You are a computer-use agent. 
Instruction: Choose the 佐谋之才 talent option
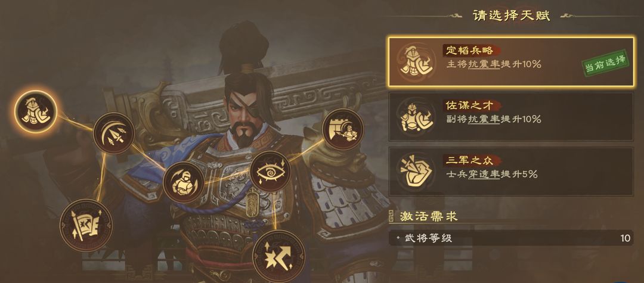pos(512,117)
